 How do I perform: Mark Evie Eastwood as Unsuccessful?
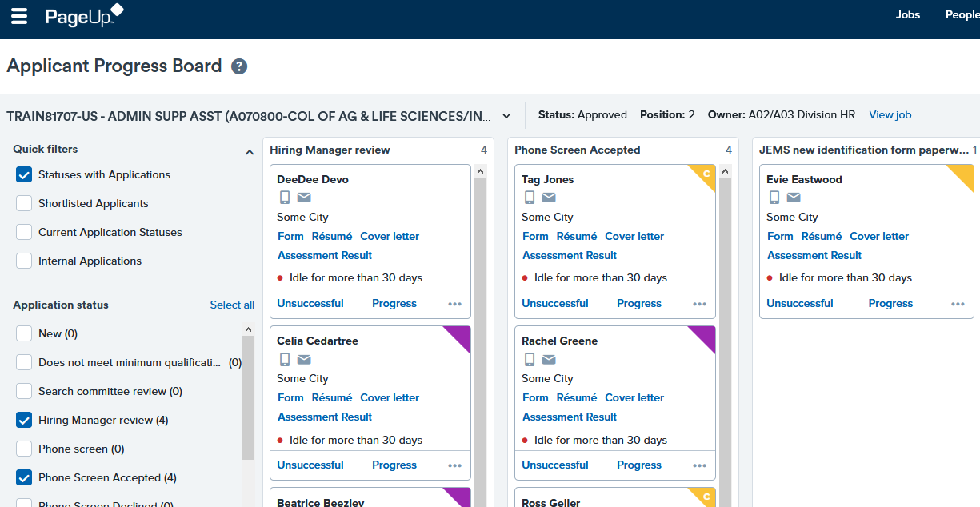click(x=800, y=304)
